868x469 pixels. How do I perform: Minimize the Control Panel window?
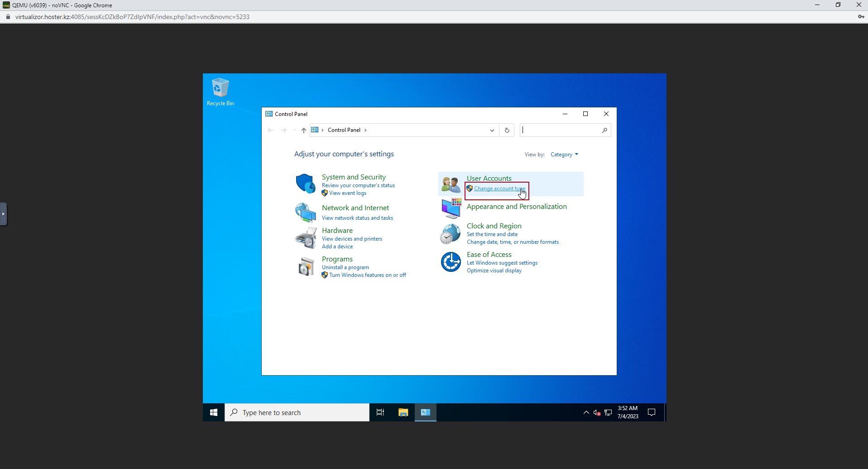pyautogui.click(x=565, y=114)
